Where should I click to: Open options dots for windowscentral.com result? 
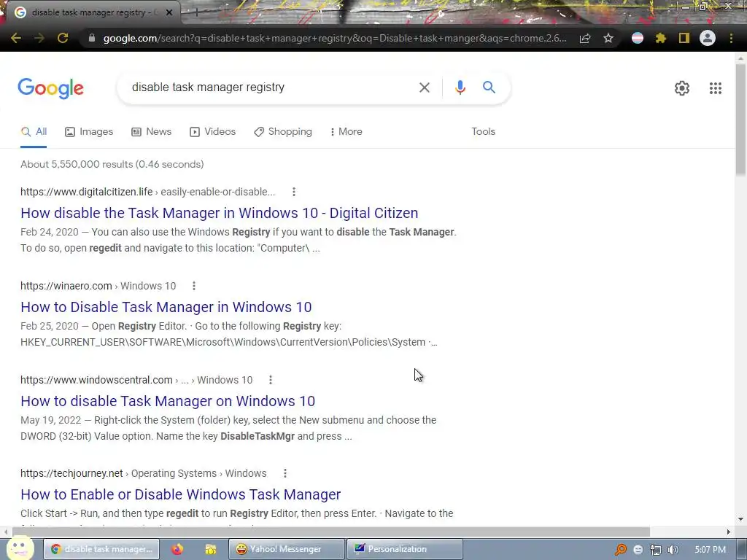(271, 380)
